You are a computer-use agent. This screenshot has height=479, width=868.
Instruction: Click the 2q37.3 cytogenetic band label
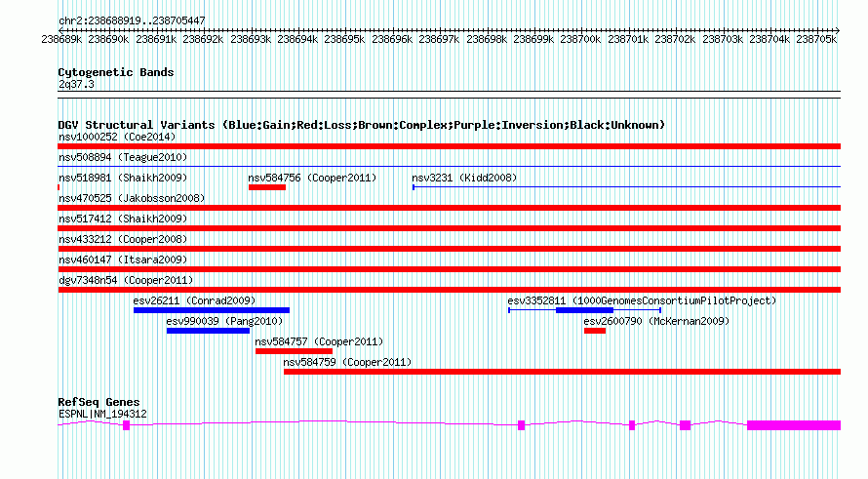point(76,85)
